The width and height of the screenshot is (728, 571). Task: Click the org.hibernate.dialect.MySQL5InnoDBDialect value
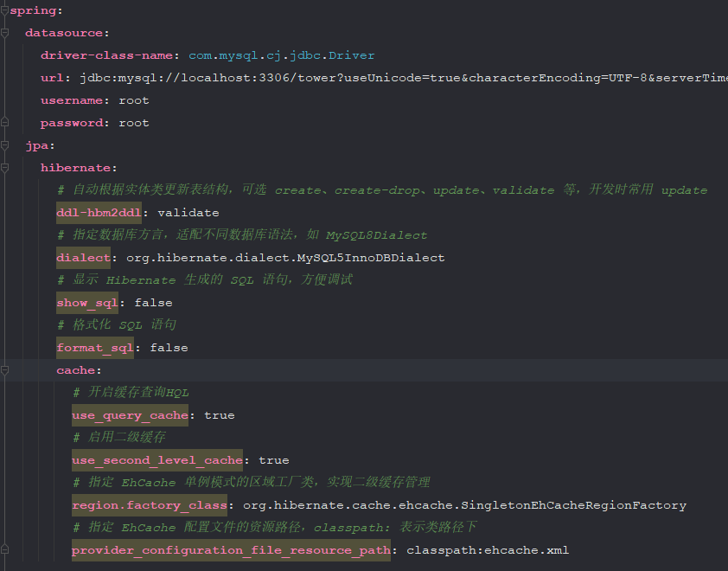coord(285,258)
